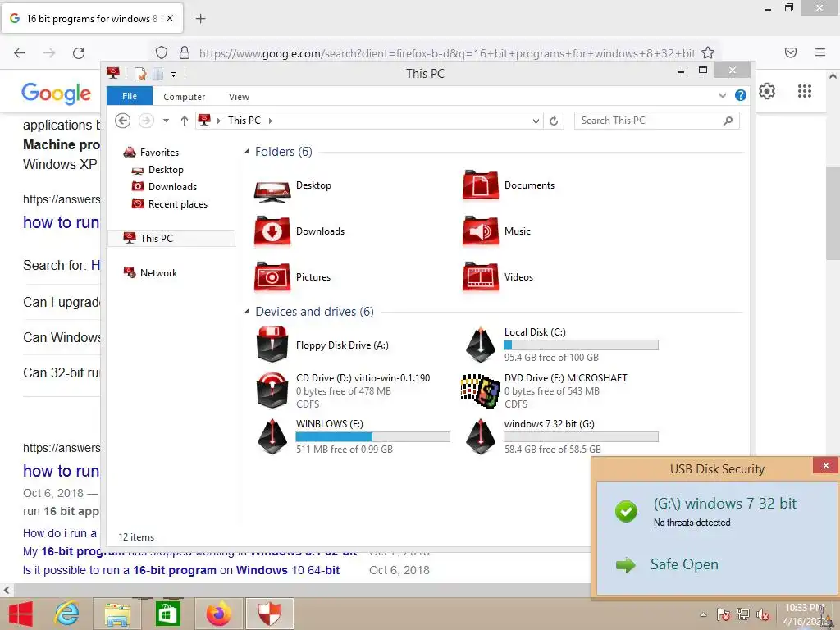Open the Videos folder icon

(x=481, y=277)
